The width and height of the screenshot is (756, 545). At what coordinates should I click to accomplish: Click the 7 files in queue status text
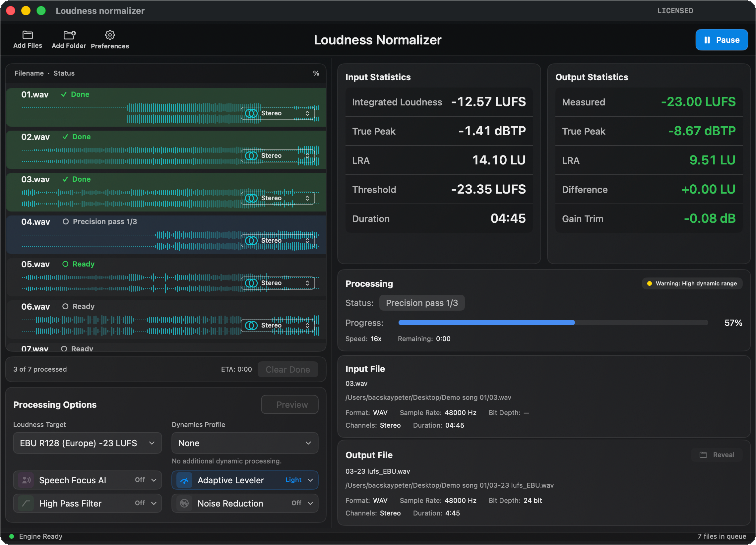pyautogui.click(x=722, y=536)
